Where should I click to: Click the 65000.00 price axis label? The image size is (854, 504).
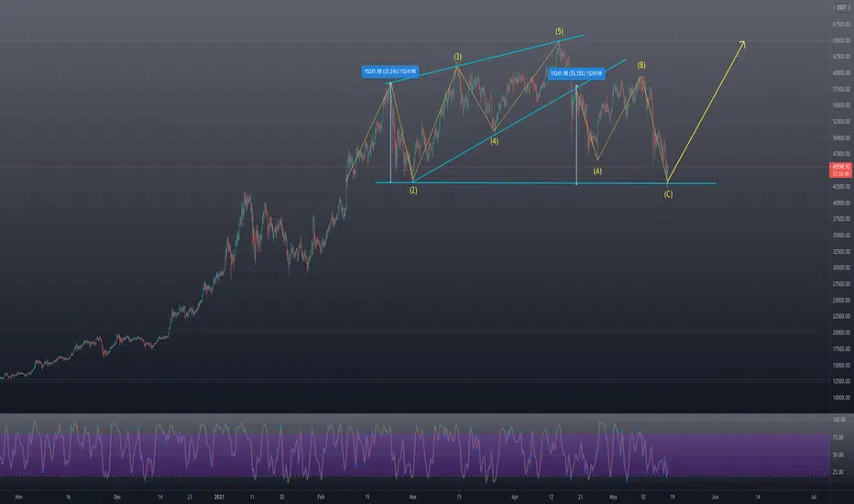pos(841,40)
